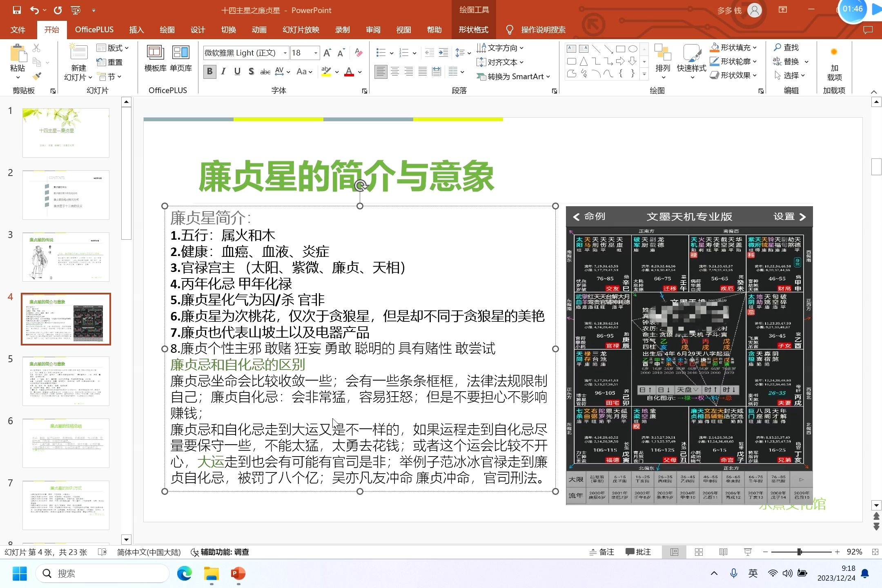Viewport: 882px width, 588px height.
Task: Enable justify text alignment
Action: 423,72
